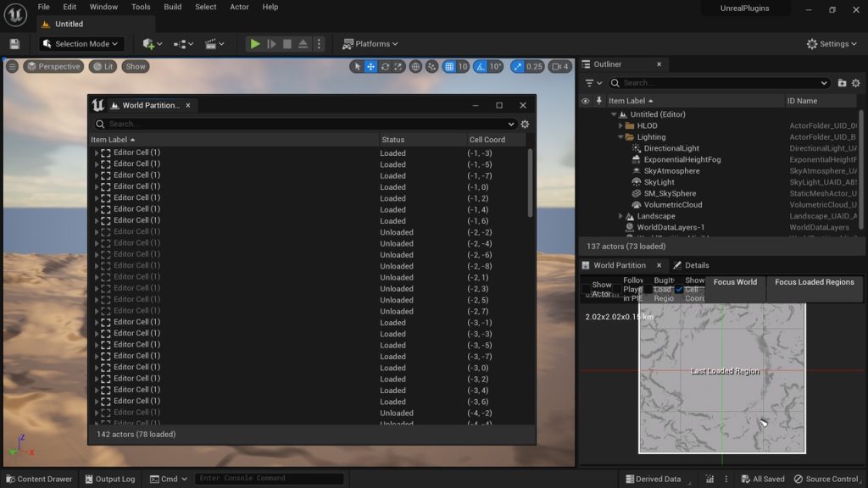Click the Outliner filter icon
The height and width of the screenshot is (488, 868).
point(592,83)
